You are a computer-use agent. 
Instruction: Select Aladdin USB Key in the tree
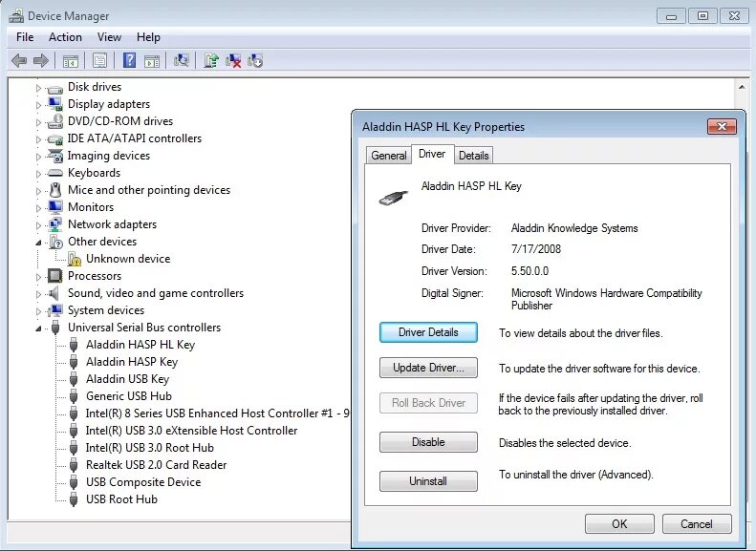click(127, 379)
